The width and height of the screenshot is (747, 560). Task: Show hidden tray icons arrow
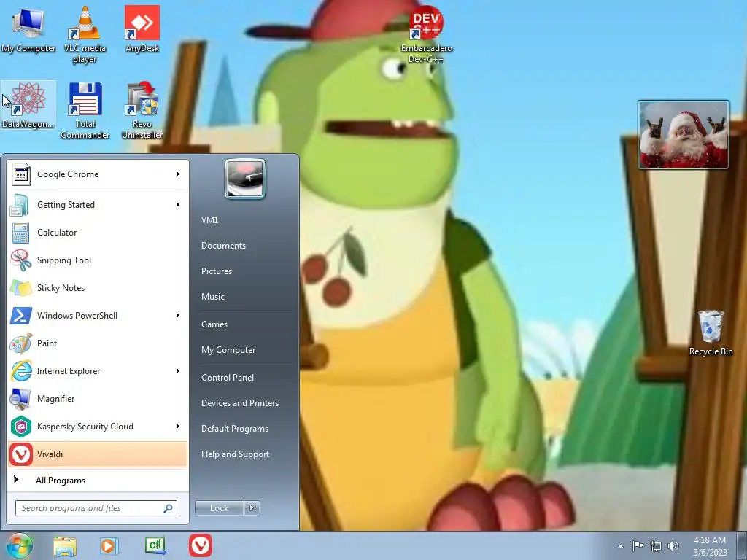coord(620,546)
